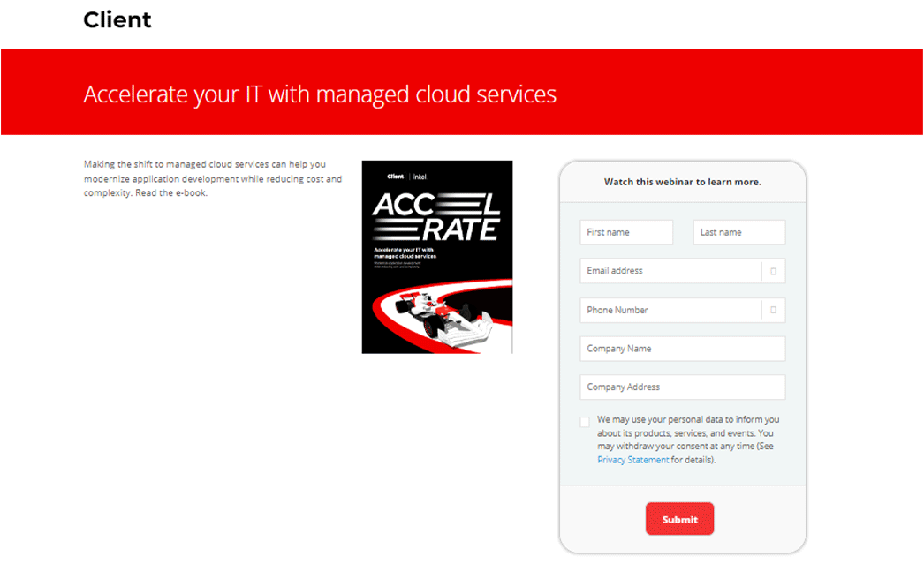Image resolution: width=924 pixels, height=579 pixels.
Task: Focus the Last name field
Action: coord(739,232)
